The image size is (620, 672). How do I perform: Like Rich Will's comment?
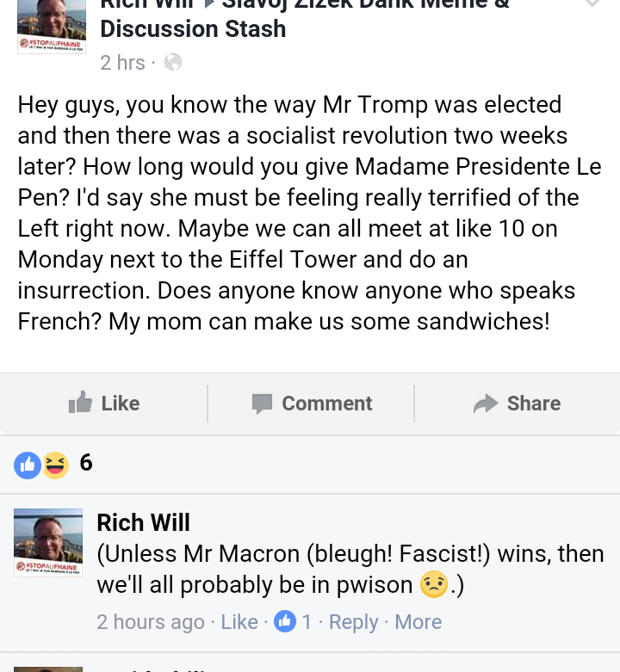point(239,622)
